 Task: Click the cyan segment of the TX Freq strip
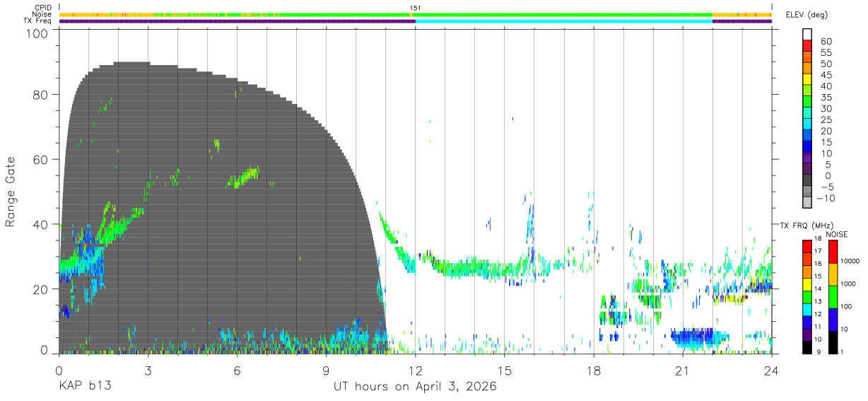point(563,21)
